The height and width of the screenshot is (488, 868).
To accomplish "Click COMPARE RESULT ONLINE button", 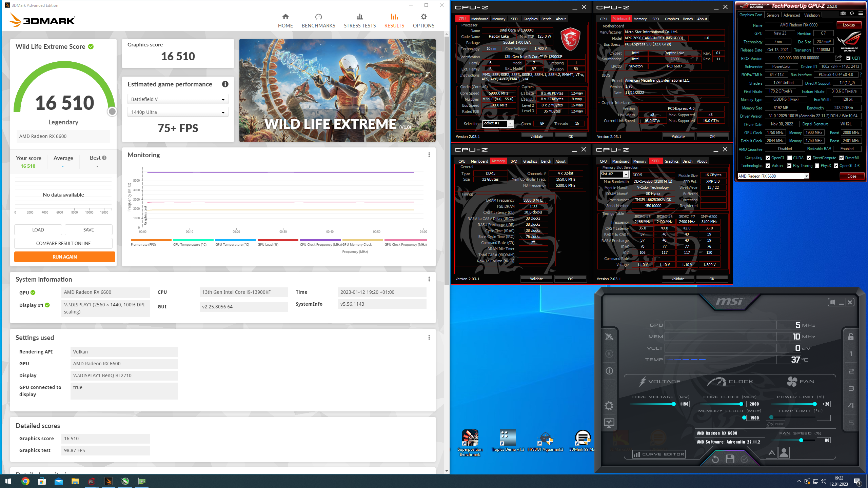I will [63, 243].
